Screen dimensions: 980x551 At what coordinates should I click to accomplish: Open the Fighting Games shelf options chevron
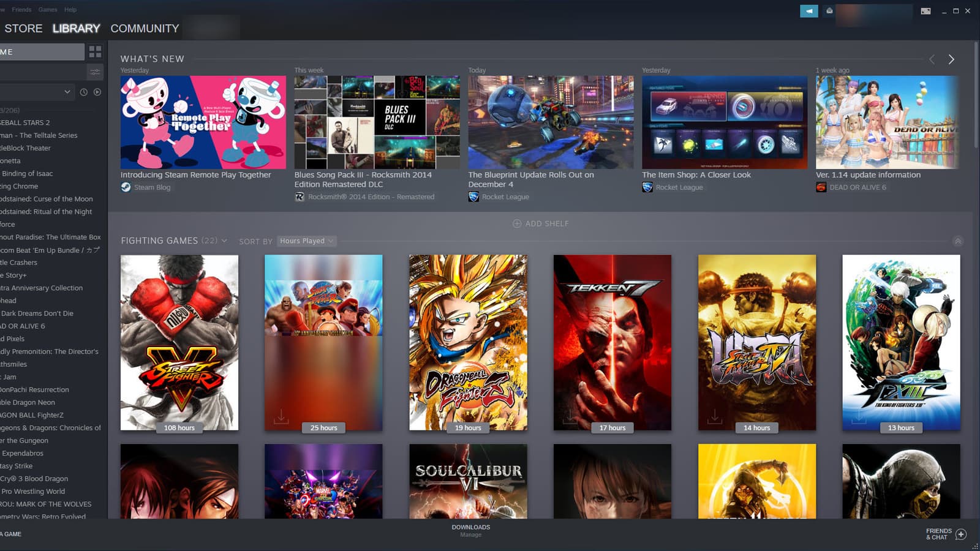click(x=224, y=241)
